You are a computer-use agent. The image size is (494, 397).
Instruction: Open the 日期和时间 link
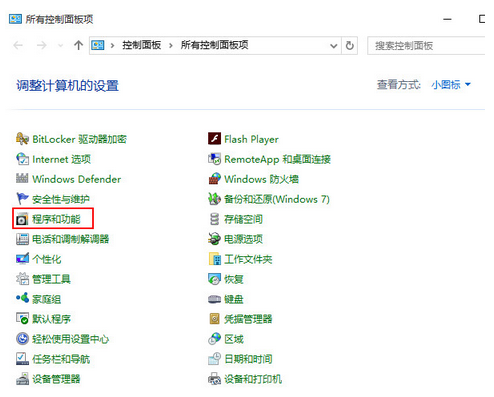(248, 359)
